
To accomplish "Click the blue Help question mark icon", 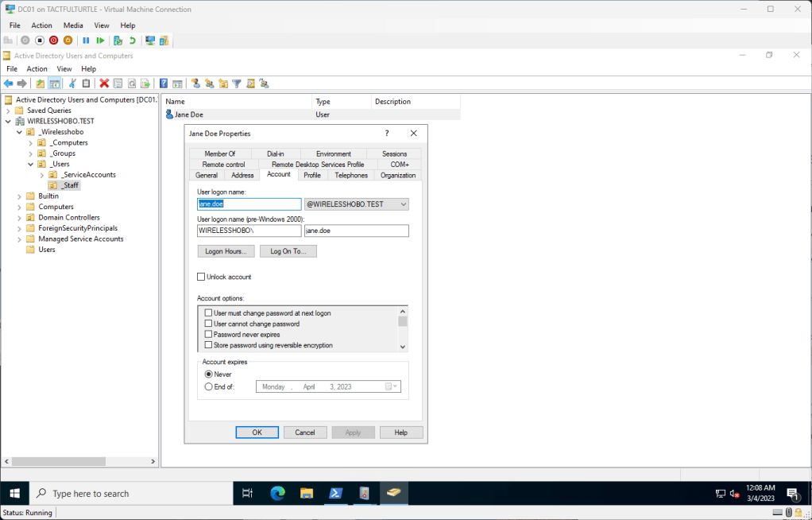I will tap(164, 83).
